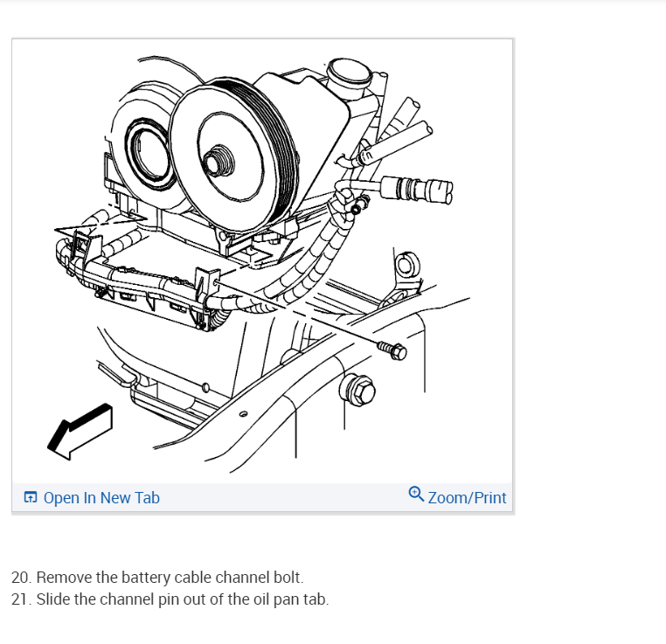This screenshot has height=644, width=666.
Task: Click the small oval hole on frame rail
Action: tap(243, 413)
